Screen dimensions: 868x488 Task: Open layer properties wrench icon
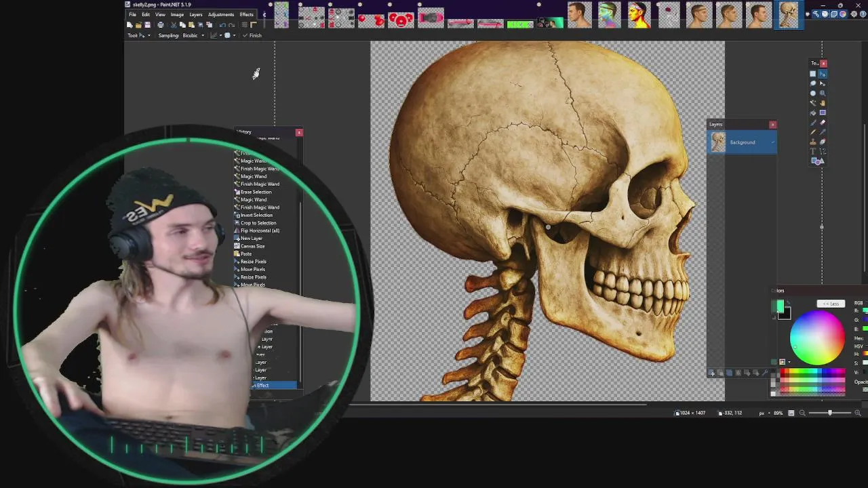tap(765, 373)
